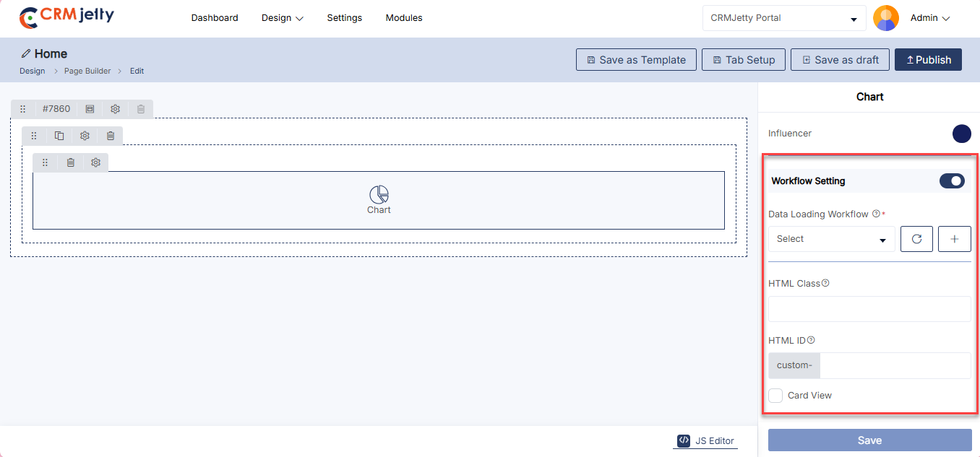Screen dimensions: 980x457
Task: Expand the Design menu
Action: tap(282, 18)
